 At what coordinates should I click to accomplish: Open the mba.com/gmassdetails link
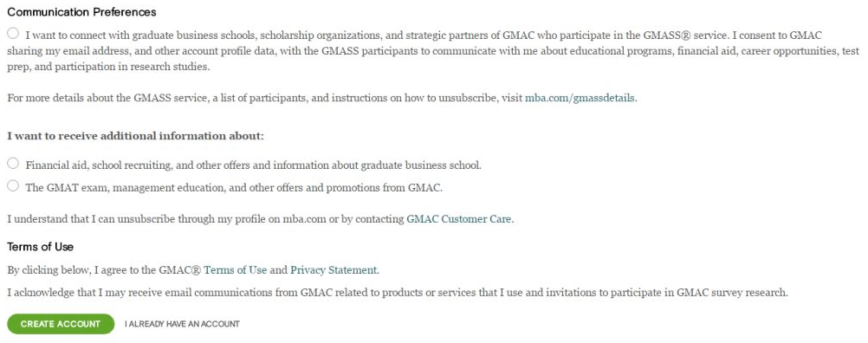580,99
